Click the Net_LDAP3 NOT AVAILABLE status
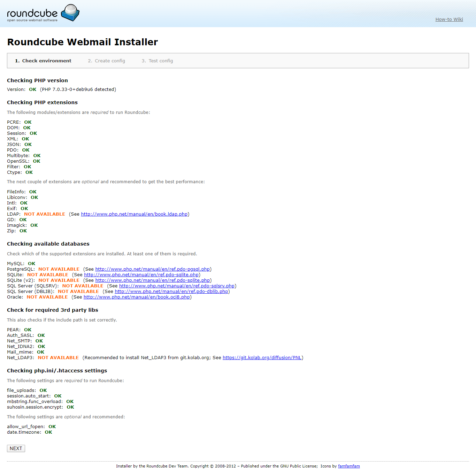 58,358
